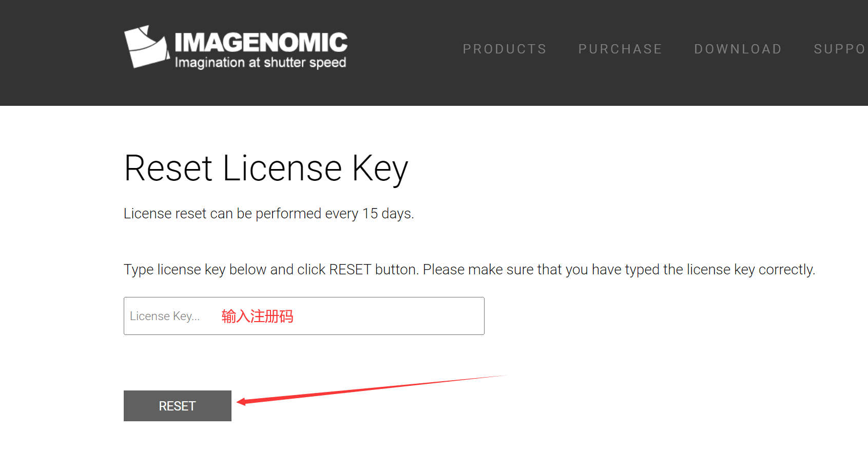Click the "Type license key below" instruction line
This screenshot has height=467, width=868.
coord(469,270)
